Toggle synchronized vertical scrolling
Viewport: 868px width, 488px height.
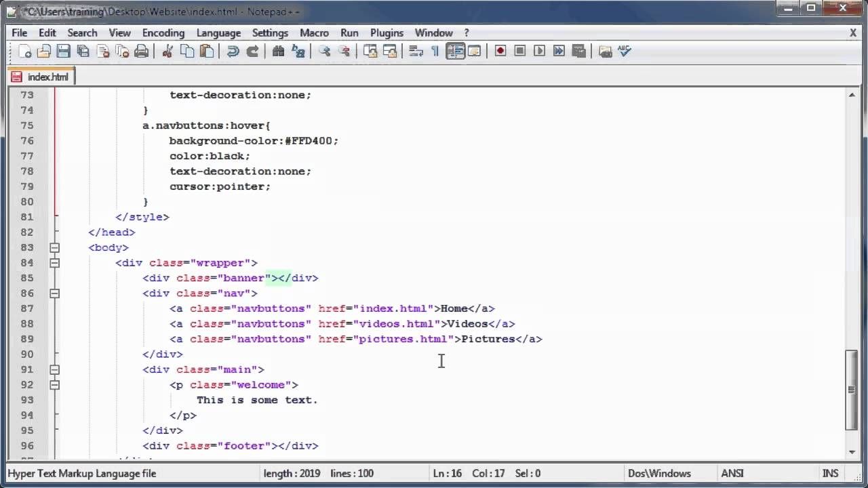pyautogui.click(x=370, y=52)
